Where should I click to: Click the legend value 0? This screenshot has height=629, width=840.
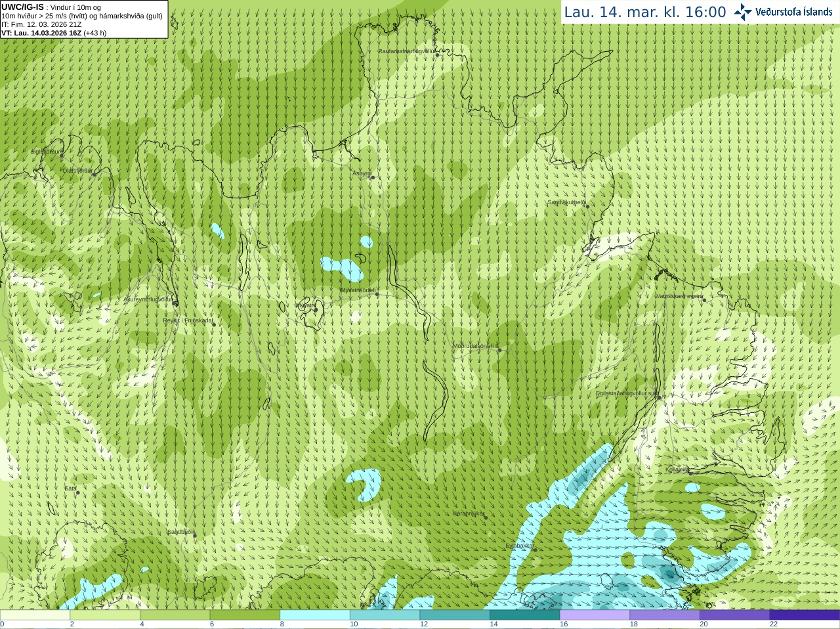click(x=2, y=624)
